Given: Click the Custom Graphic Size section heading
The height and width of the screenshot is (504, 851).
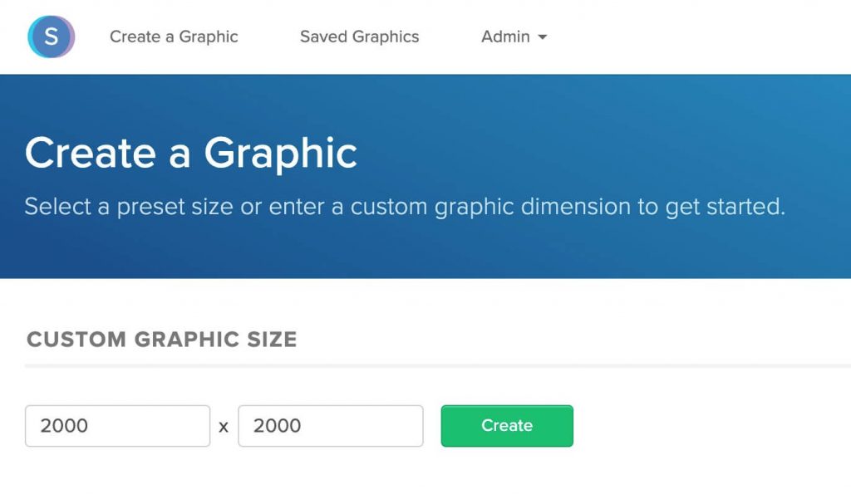Looking at the screenshot, I should (x=162, y=339).
